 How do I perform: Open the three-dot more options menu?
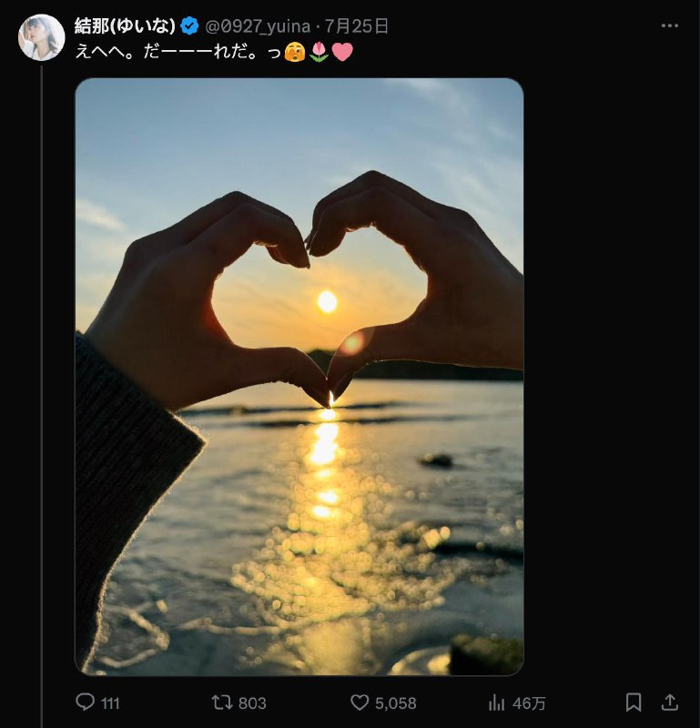(670, 25)
